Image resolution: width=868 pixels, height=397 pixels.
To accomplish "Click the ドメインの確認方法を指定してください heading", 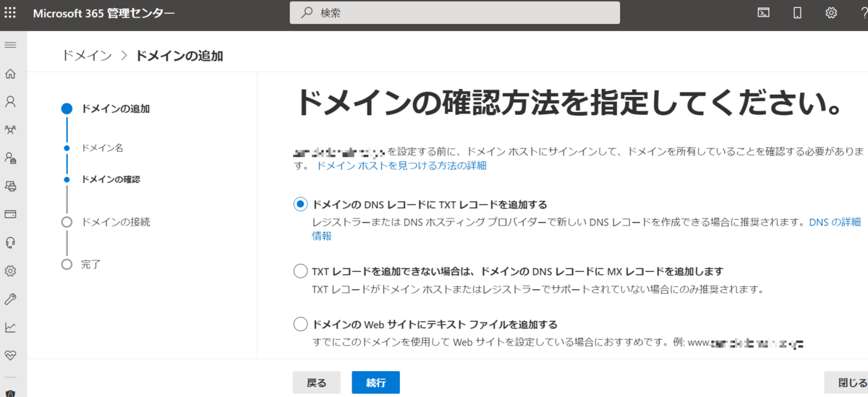I will coord(571,103).
